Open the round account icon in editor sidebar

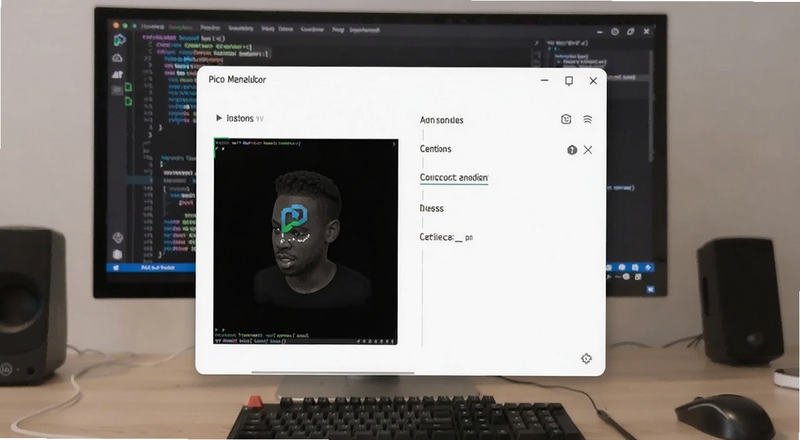(x=117, y=237)
